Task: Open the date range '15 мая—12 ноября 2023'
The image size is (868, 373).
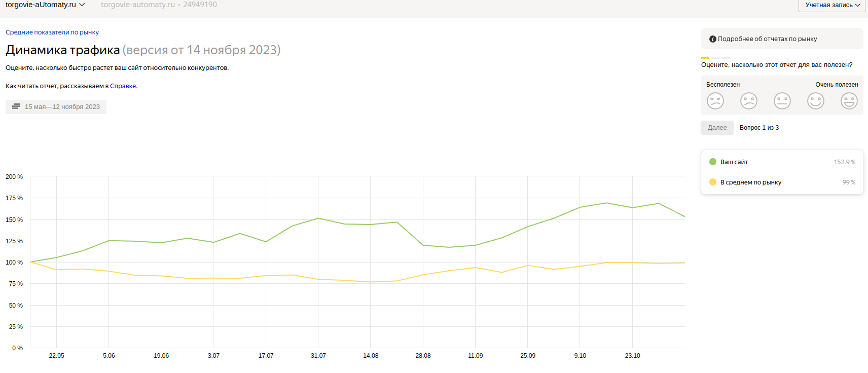Action: (x=56, y=107)
